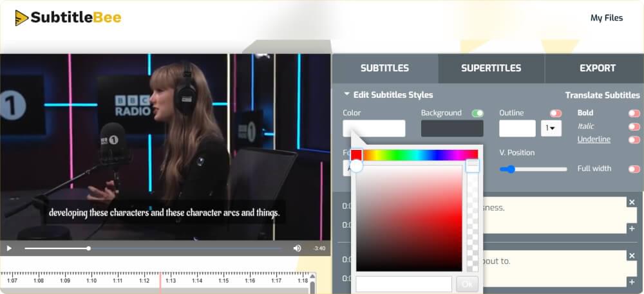Mute the video with the speaker icon

pos(297,248)
